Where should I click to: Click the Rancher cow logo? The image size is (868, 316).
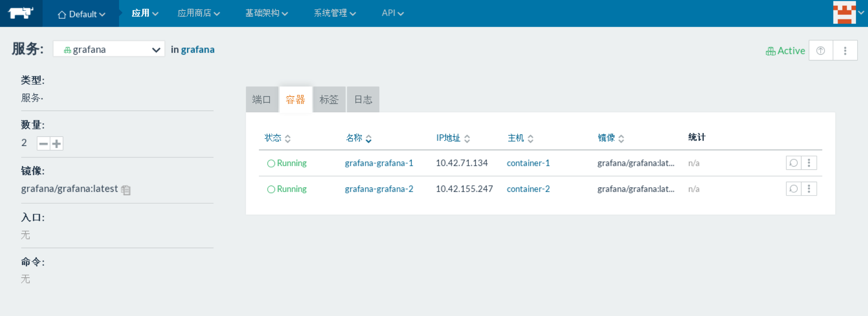pos(21,13)
